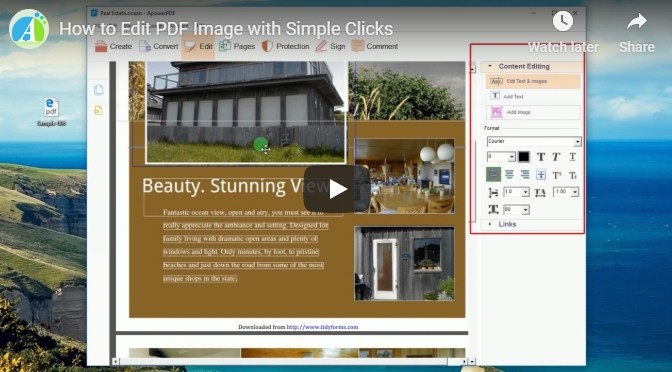The width and height of the screenshot is (672, 372).
Task: Click the Watch later clock icon
Action: click(x=563, y=21)
